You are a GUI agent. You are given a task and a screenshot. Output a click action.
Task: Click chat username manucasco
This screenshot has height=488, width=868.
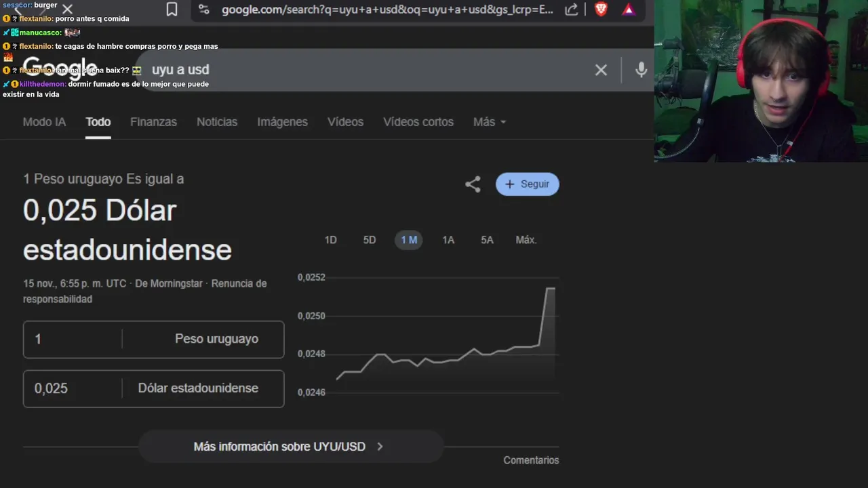pyautogui.click(x=40, y=33)
